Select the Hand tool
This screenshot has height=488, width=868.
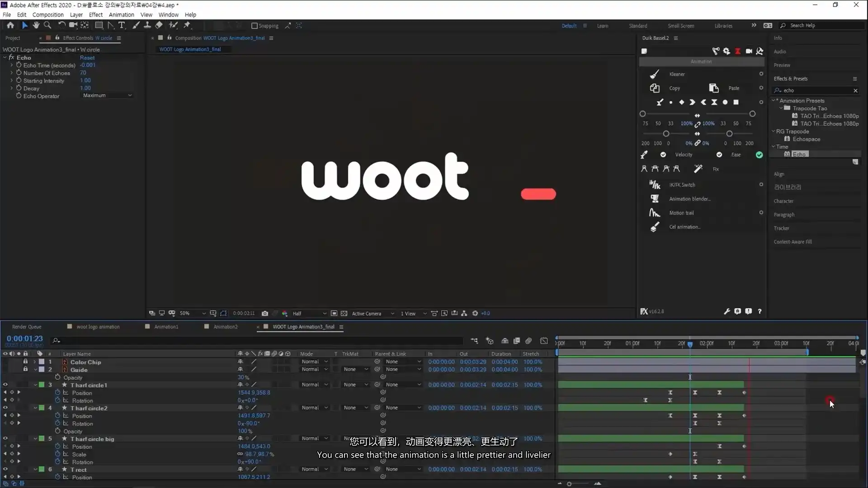pos(36,25)
